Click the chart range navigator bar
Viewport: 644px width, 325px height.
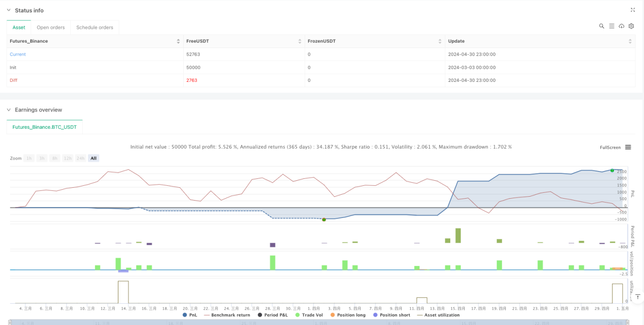(319, 323)
